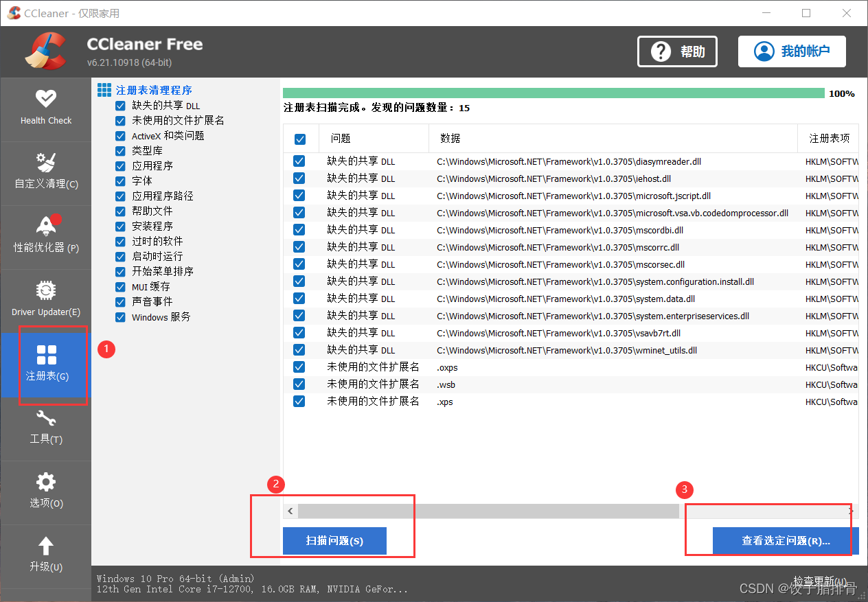868x602 pixels.
Task: Toggle ActiveX 和类问题 checkbox
Action: tap(120, 136)
